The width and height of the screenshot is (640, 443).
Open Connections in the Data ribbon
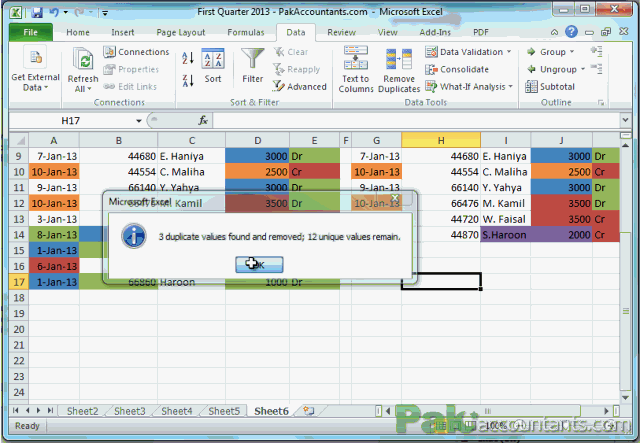pyautogui.click(x=136, y=52)
